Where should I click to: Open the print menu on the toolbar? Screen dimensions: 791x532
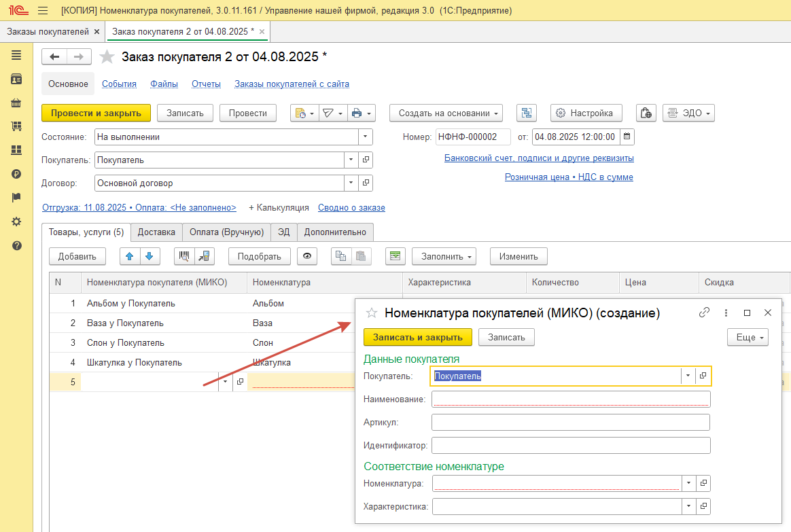362,113
